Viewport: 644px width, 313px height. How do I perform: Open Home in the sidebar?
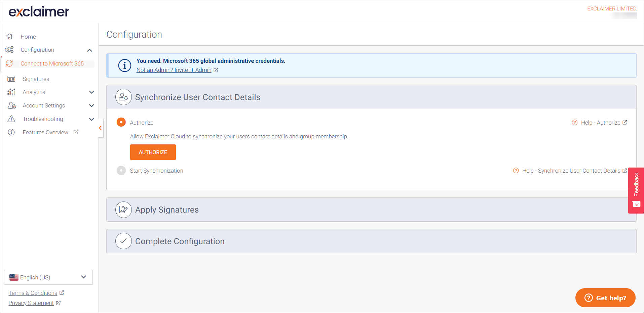coord(28,37)
